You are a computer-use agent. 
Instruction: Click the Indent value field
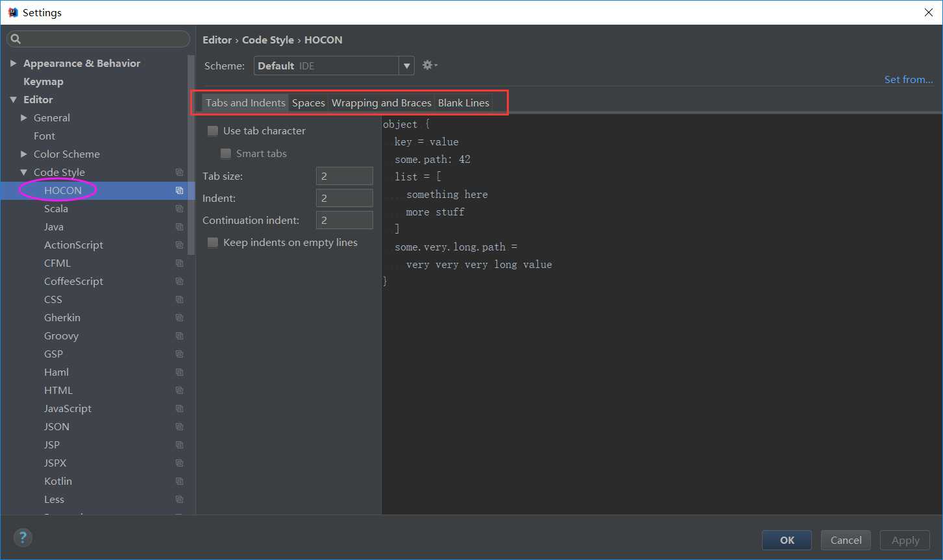click(345, 198)
